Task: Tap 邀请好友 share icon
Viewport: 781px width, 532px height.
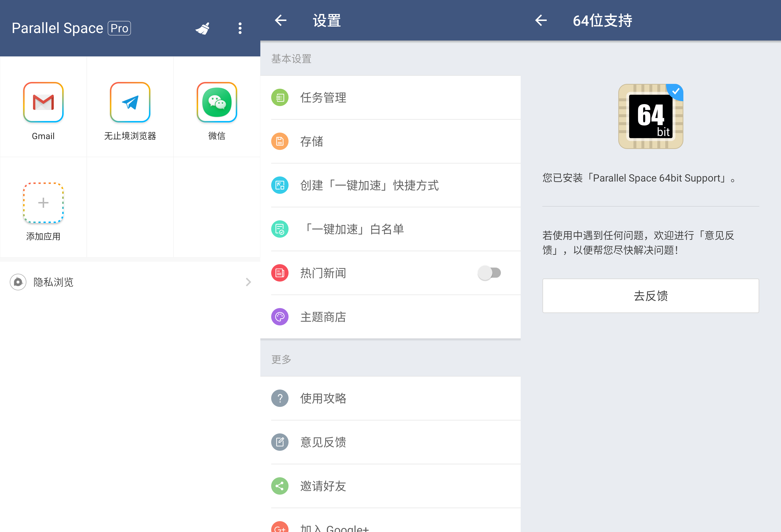Action: [x=280, y=486]
